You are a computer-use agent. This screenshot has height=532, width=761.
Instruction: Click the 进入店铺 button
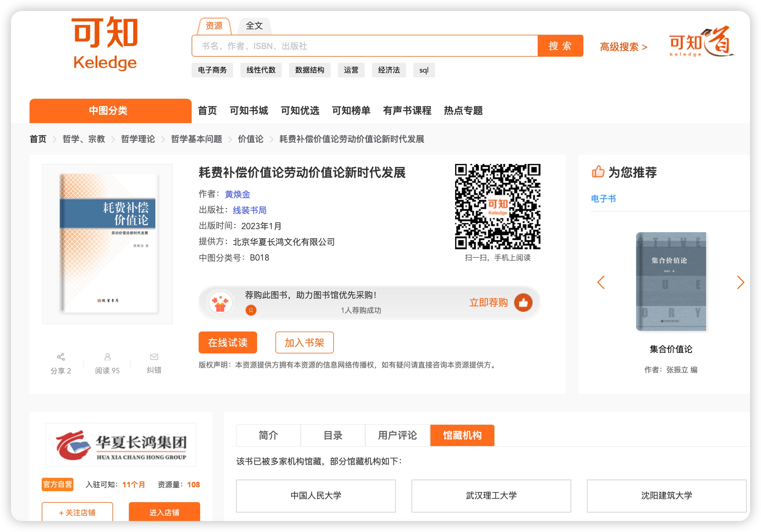click(165, 512)
